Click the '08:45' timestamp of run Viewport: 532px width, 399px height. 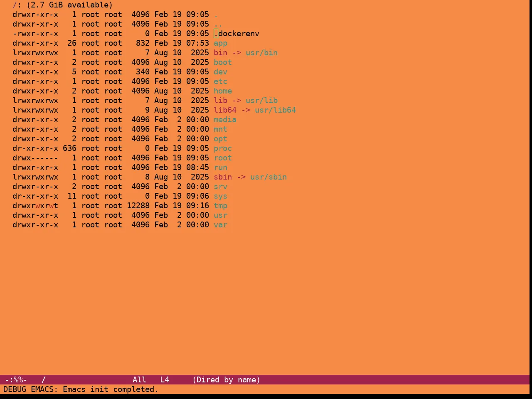197,167
